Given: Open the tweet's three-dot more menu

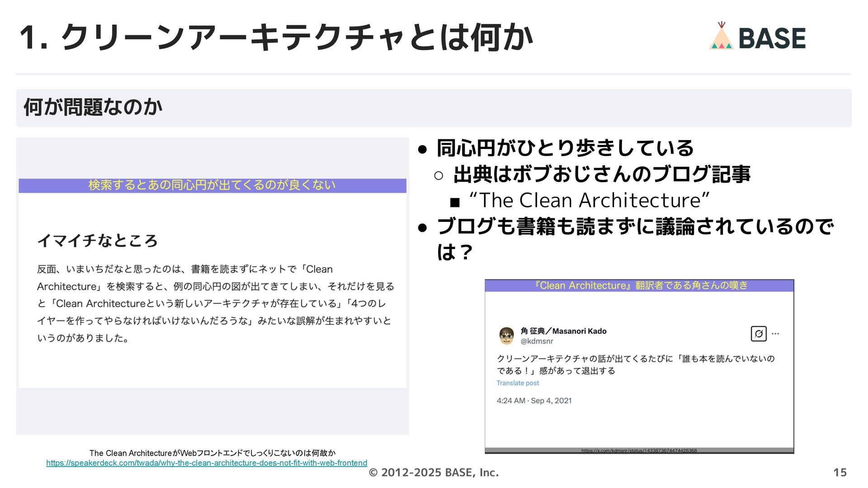Looking at the screenshot, I should pos(775,334).
